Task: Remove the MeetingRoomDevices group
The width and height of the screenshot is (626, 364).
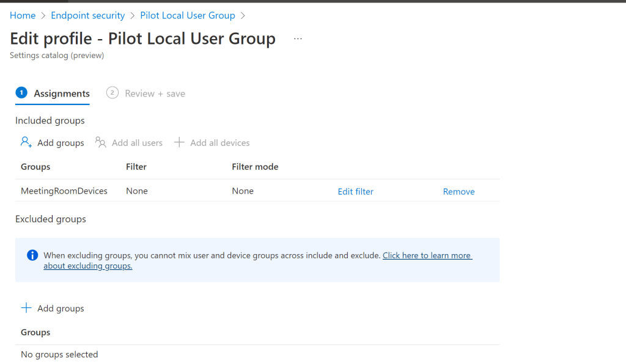Action: pos(458,191)
